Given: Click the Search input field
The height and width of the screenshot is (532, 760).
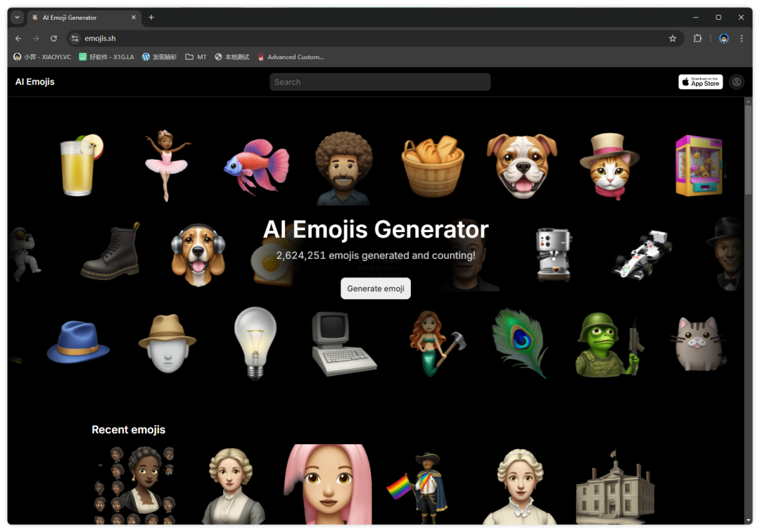Looking at the screenshot, I should point(380,82).
